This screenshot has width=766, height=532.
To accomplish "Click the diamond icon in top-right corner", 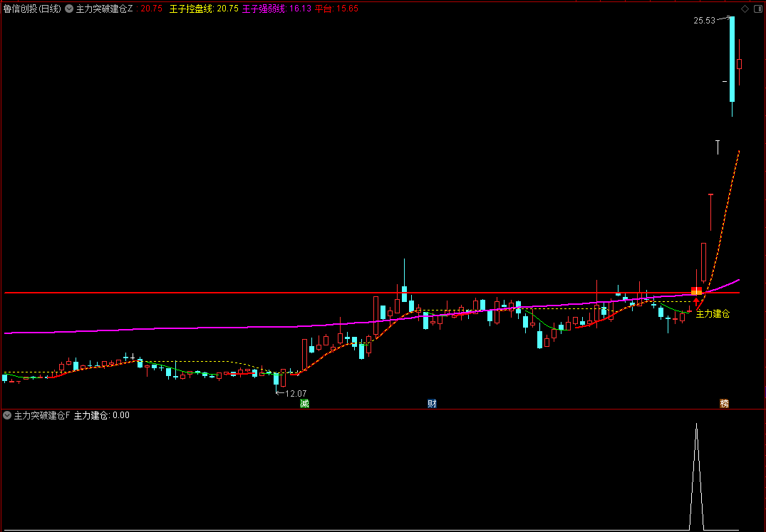I will pyautogui.click(x=745, y=9).
